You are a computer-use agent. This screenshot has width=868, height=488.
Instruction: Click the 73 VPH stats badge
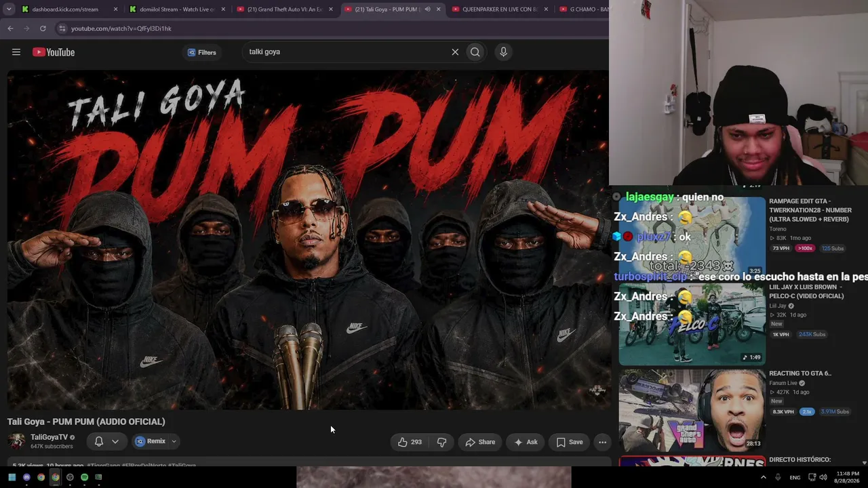coord(781,249)
